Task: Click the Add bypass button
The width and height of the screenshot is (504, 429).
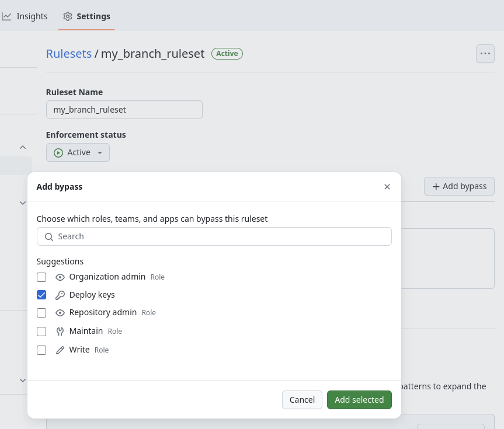Action: pos(459,186)
